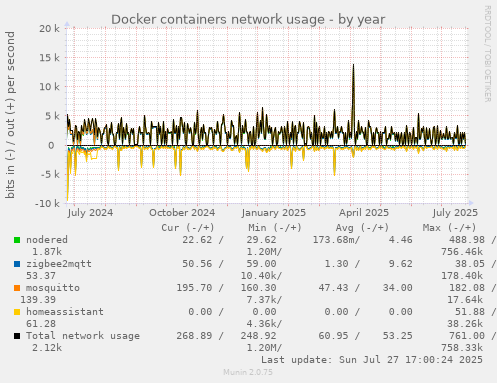Click the graph title 'Docker containers network usage - by year'
Screen dimensions: 497x383
(248, 19)
